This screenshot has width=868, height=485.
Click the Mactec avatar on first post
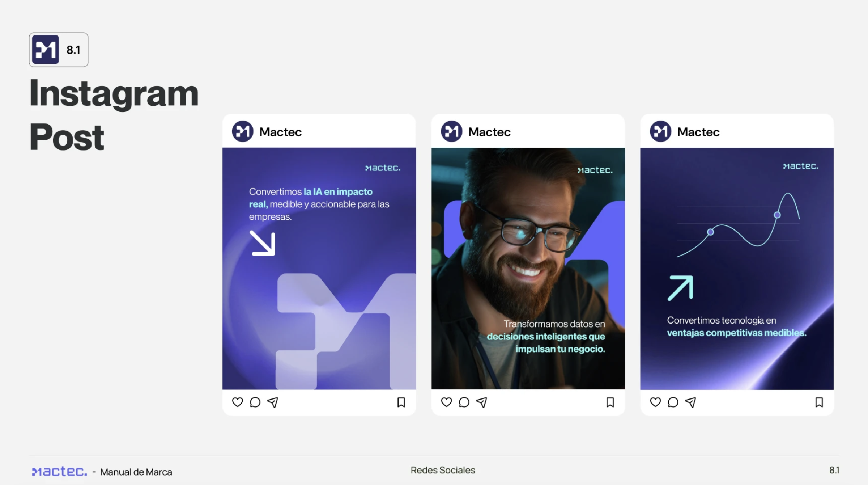pyautogui.click(x=243, y=131)
